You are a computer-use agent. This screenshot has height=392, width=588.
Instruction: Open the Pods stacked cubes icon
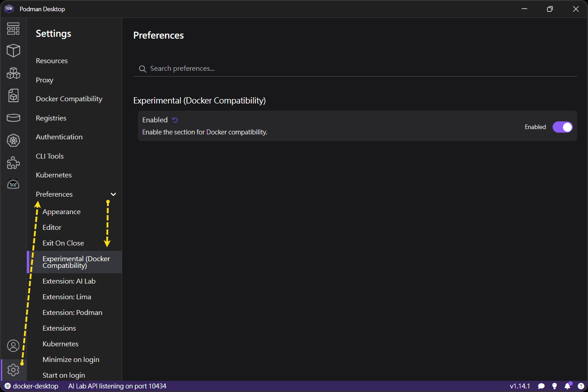point(13,73)
